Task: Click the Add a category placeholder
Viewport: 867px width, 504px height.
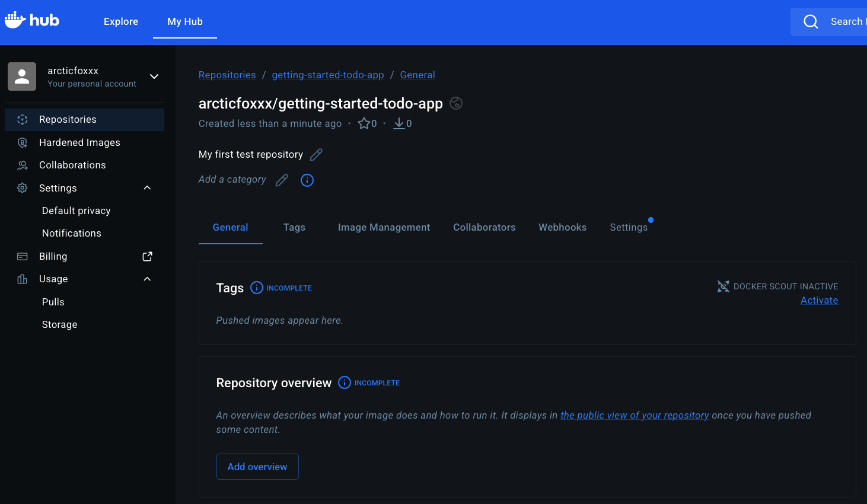Action: [x=232, y=180]
